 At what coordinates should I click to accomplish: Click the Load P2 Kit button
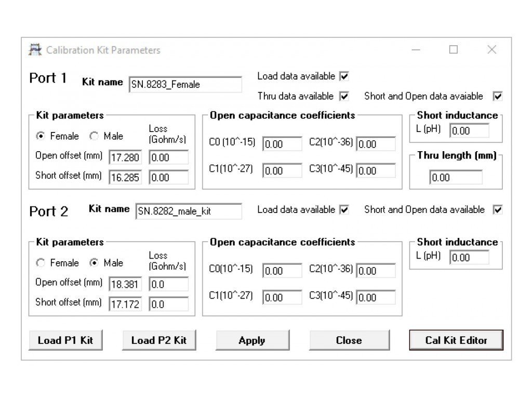tap(159, 340)
